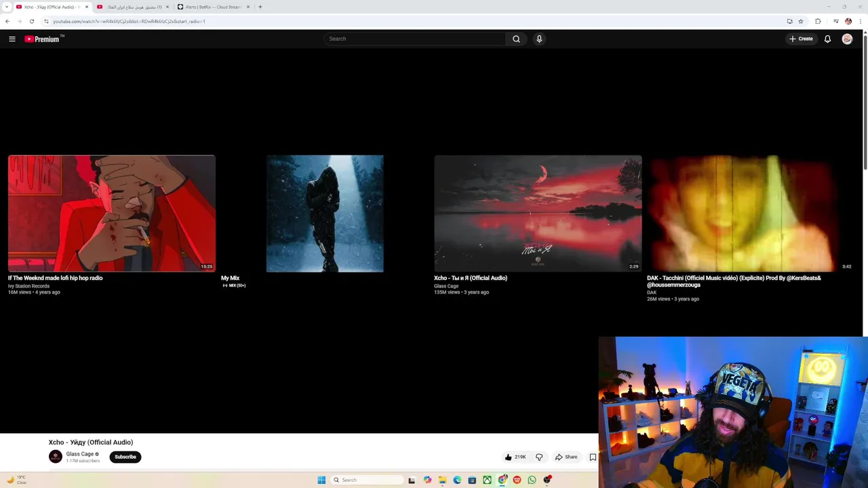Open Glass Cage channel name link
The height and width of the screenshot is (488, 868).
coord(80,454)
